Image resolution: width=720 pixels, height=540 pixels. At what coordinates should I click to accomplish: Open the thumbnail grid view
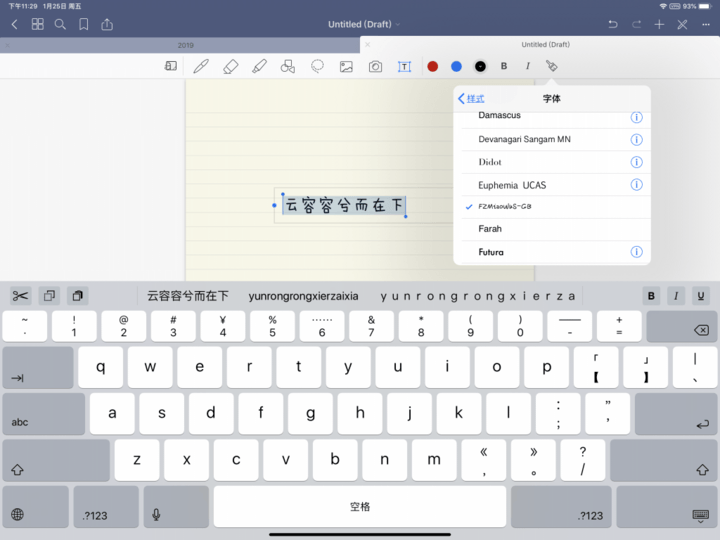pos(38,24)
